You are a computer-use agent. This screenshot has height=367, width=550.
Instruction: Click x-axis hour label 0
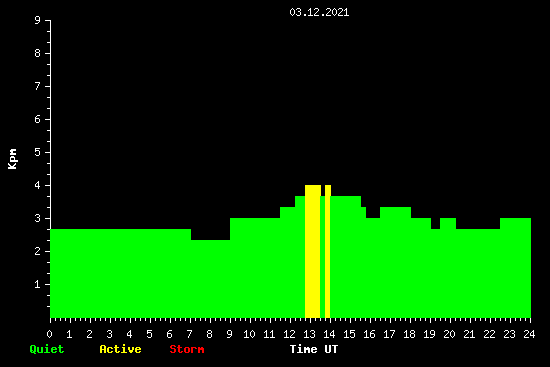49,334
